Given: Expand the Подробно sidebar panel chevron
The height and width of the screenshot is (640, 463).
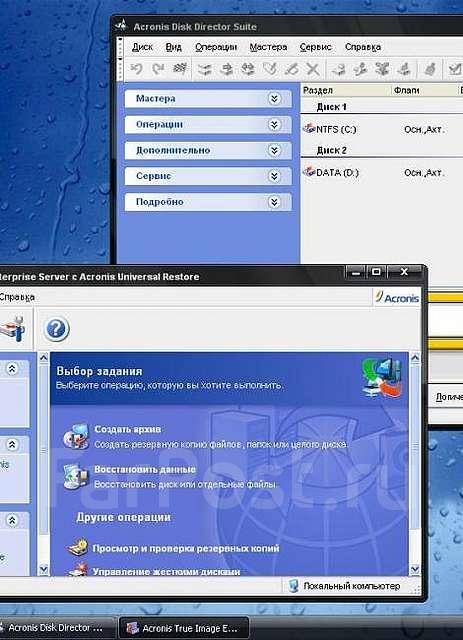Looking at the screenshot, I should [x=274, y=202].
